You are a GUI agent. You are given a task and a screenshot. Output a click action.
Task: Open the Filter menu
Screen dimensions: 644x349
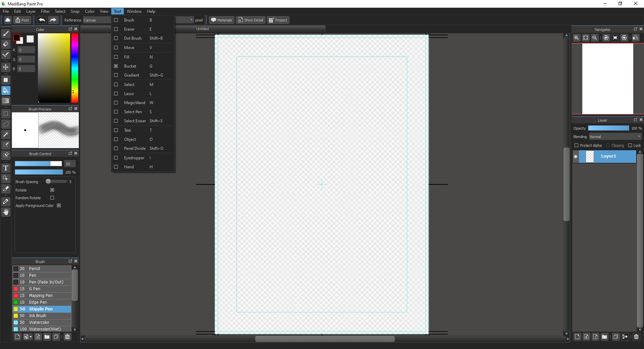45,11
